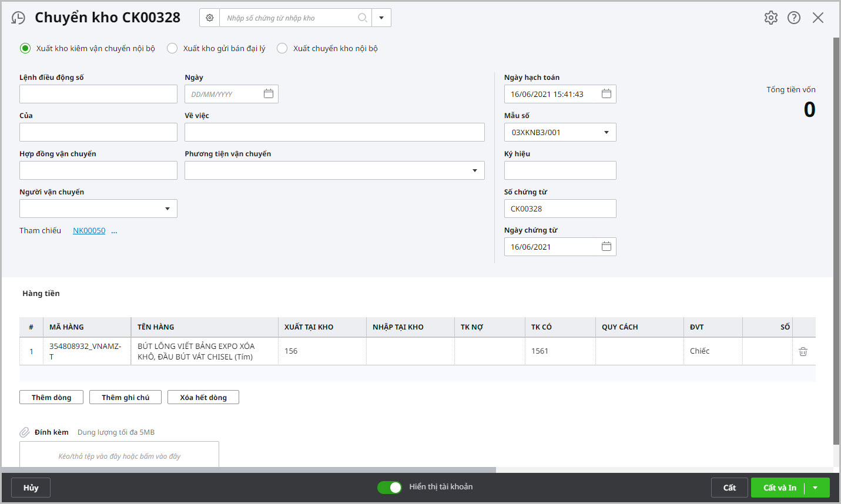Screen dimensions: 841x504
Task: Click the magnifier search icon
Action: (x=363, y=18)
